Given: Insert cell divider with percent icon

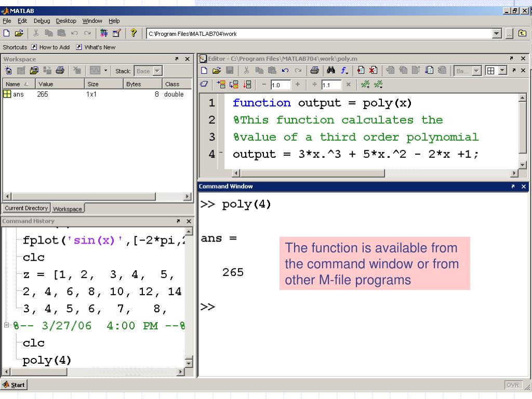Looking at the screenshot, I should 365,85.
